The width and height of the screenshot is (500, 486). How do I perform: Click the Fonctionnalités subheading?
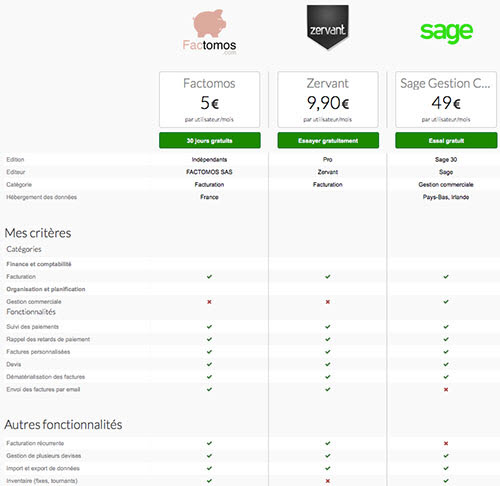31,312
